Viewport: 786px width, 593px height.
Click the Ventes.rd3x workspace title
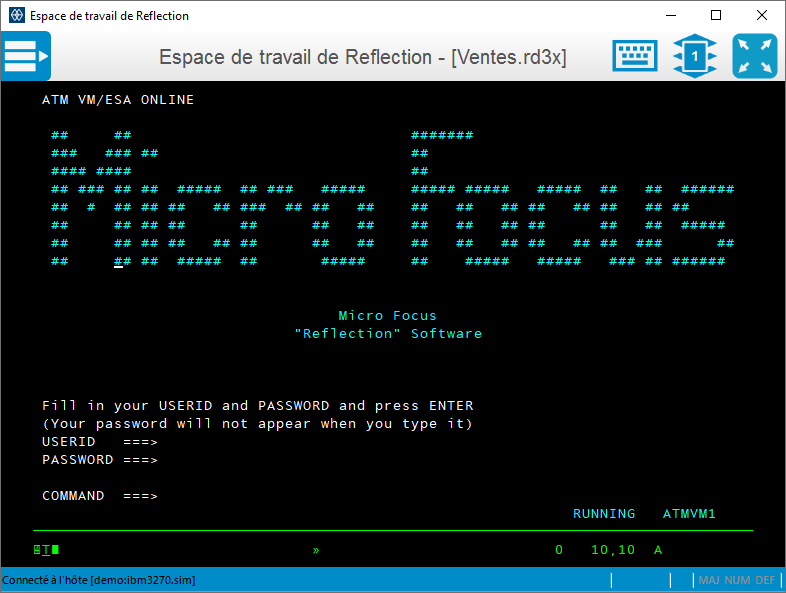(x=362, y=57)
